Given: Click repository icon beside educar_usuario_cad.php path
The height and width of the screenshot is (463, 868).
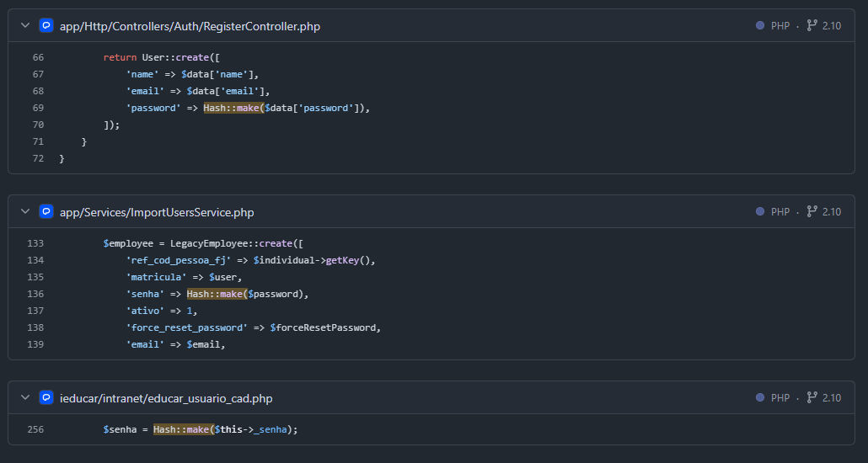Looking at the screenshot, I should [46, 397].
